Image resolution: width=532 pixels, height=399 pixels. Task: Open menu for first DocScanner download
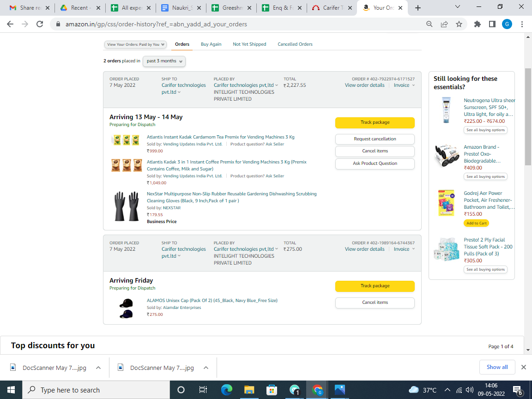[x=98, y=368]
